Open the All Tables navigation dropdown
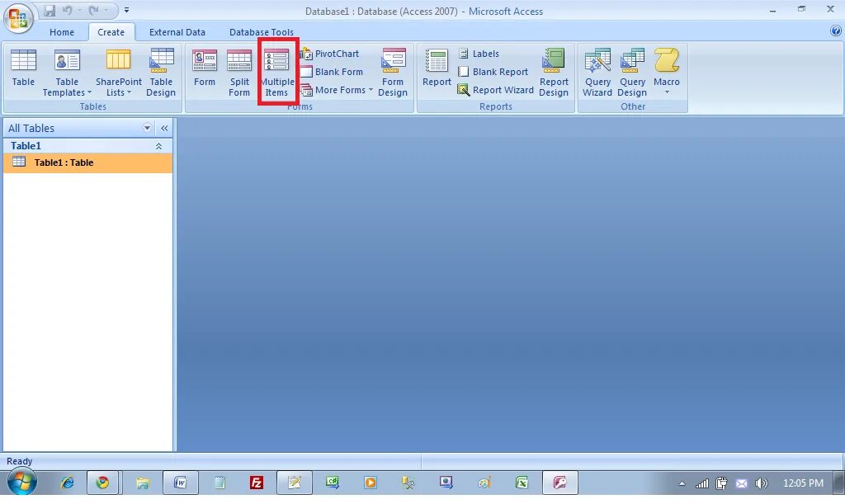This screenshot has height=504, width=845. (x=147, y=128)
